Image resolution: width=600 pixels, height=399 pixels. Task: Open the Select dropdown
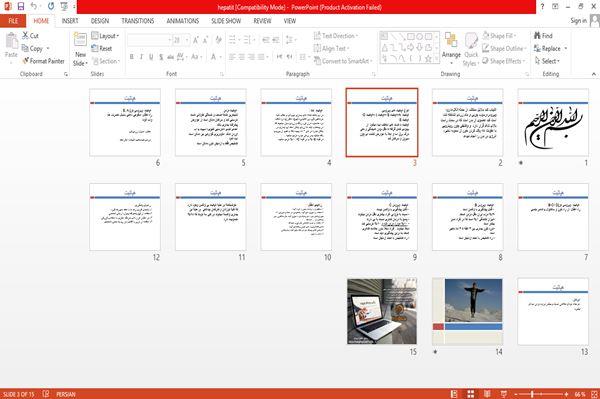[547, 61]
